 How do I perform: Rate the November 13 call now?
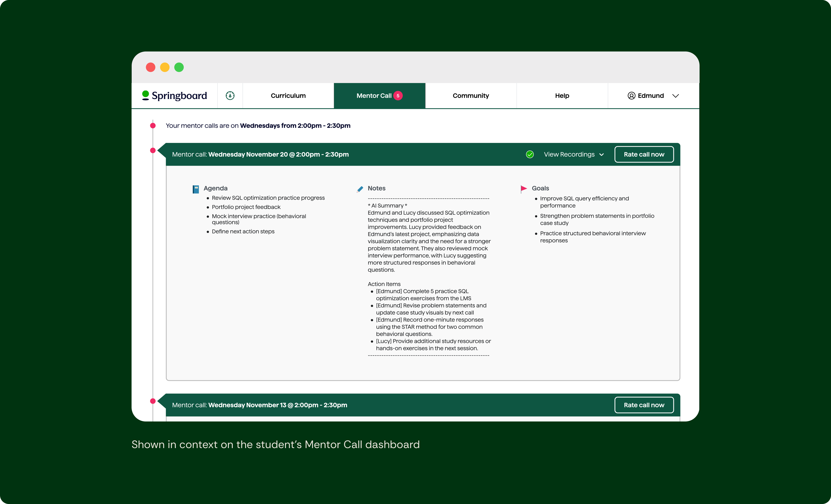[x=644, y=405]
